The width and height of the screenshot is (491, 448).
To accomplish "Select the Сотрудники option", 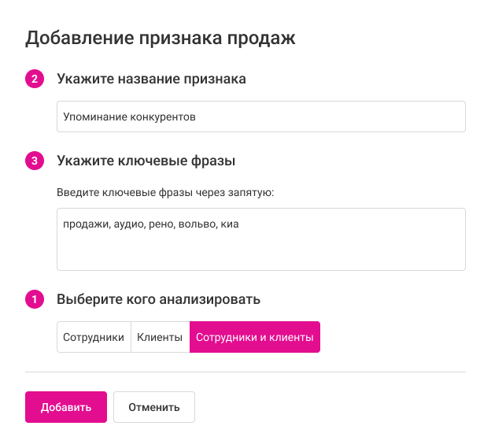I will click(94, 337).
